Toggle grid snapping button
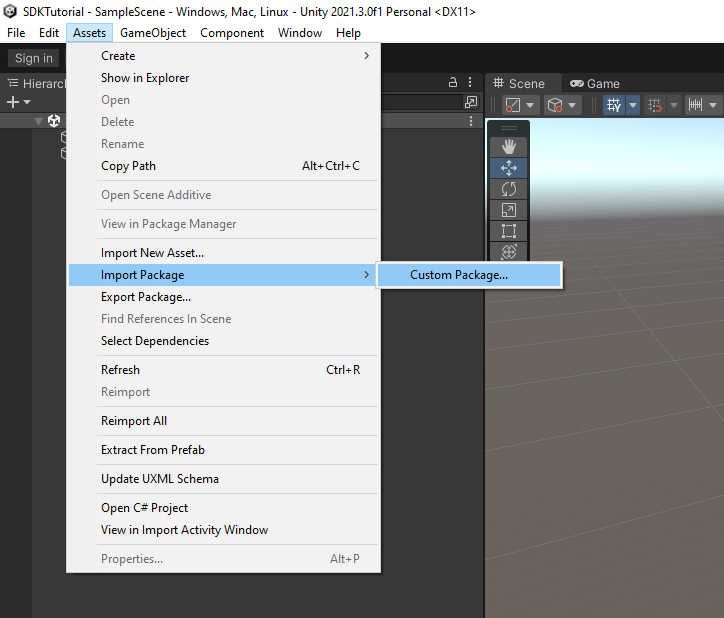Viewport: 724px width, 618px height. (x=655, y=105)
